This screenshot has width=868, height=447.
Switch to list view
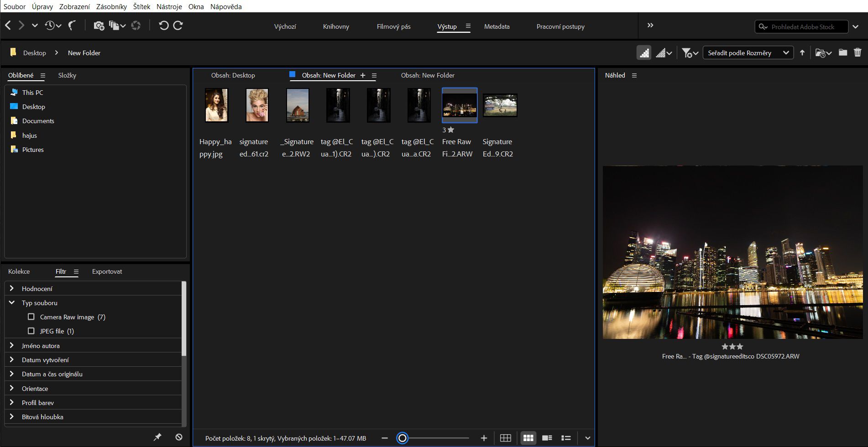click(566, 438)
